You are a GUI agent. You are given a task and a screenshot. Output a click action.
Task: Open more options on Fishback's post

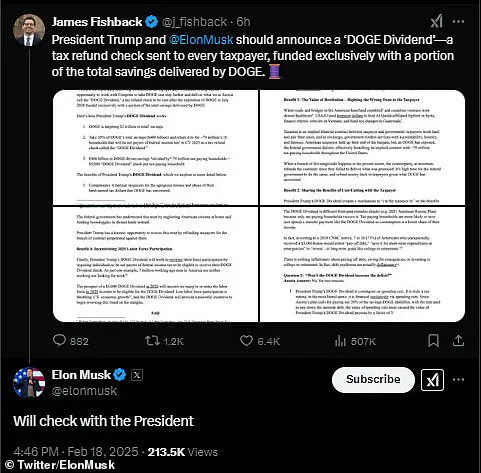tap(458, 22)
